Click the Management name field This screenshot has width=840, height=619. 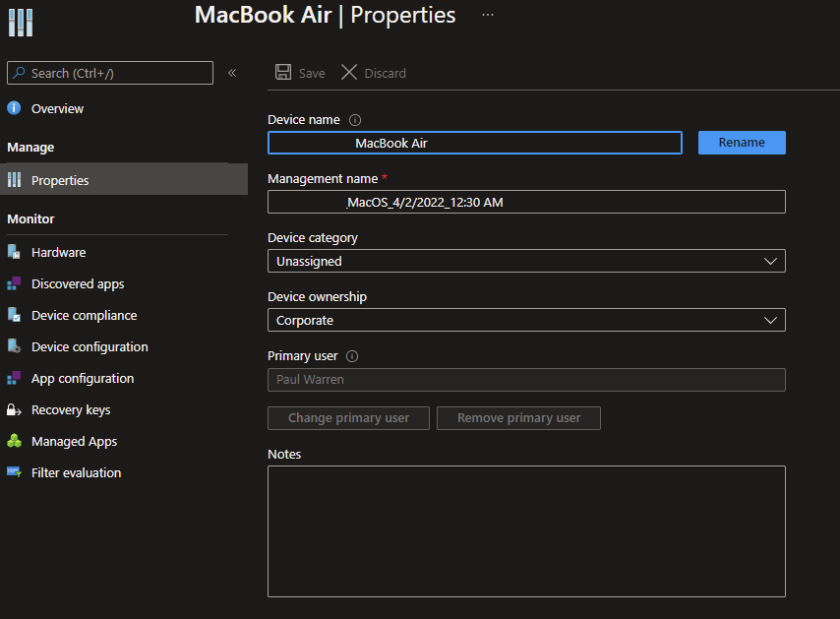[x=526, y=202]
